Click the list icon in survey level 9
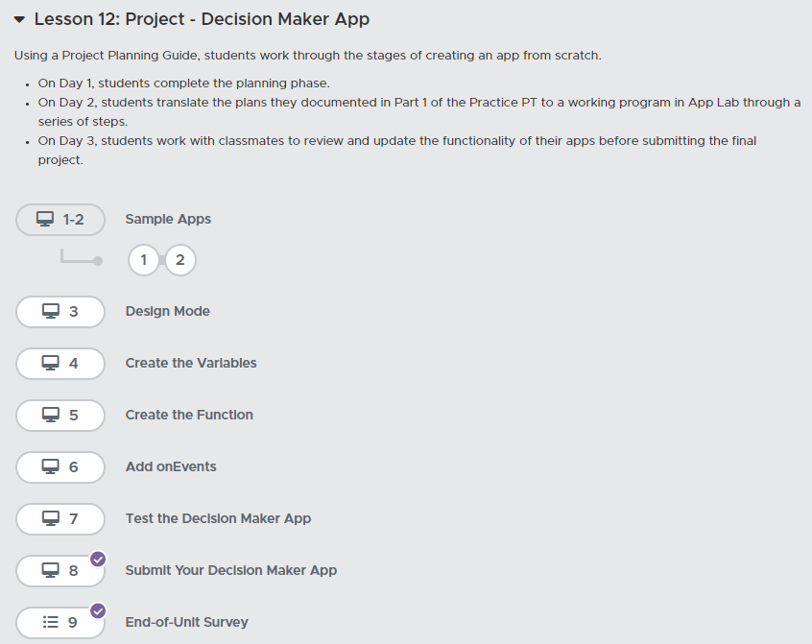The image size is (812, 644). tap(51, 623)
